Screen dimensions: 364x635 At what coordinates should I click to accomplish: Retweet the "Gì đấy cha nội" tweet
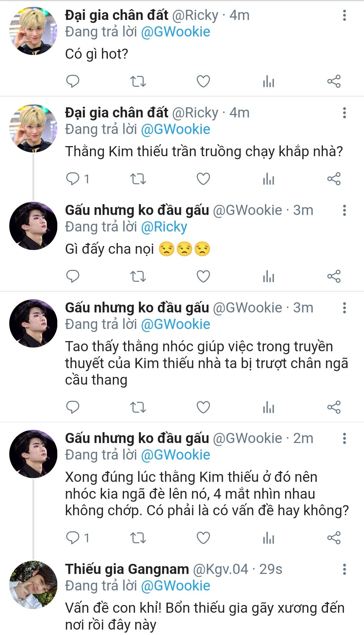[x=138, y=276]
